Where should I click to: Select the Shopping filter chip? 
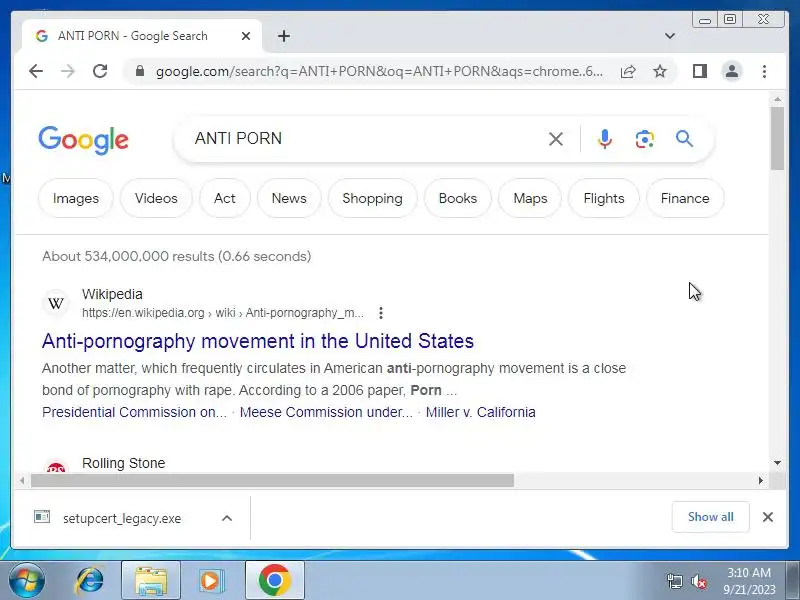[x=372, y=198]
